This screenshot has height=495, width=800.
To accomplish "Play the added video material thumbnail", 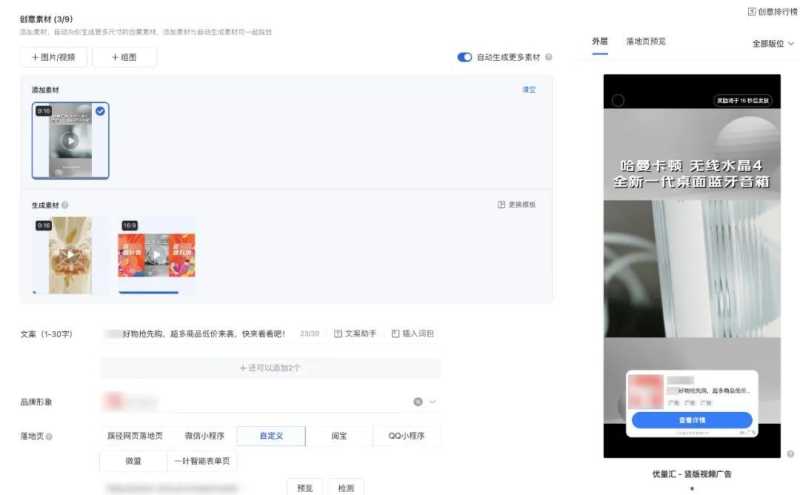I will 70,141.
